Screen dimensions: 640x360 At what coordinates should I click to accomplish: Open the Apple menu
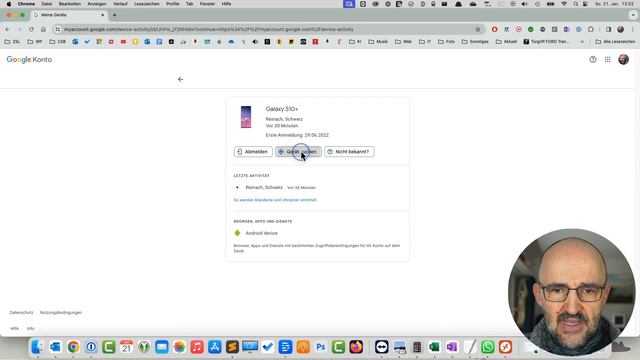pyautogui.click(x=9, y=4)
